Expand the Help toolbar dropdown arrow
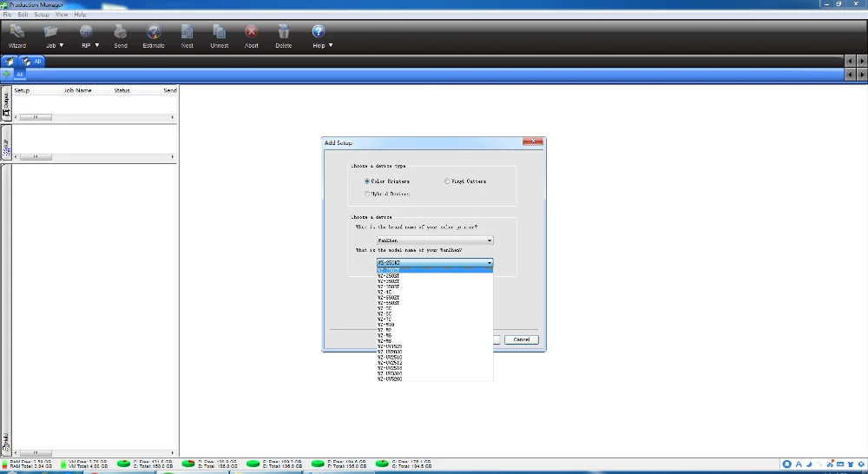868x474 pixels. click(331, 45)
